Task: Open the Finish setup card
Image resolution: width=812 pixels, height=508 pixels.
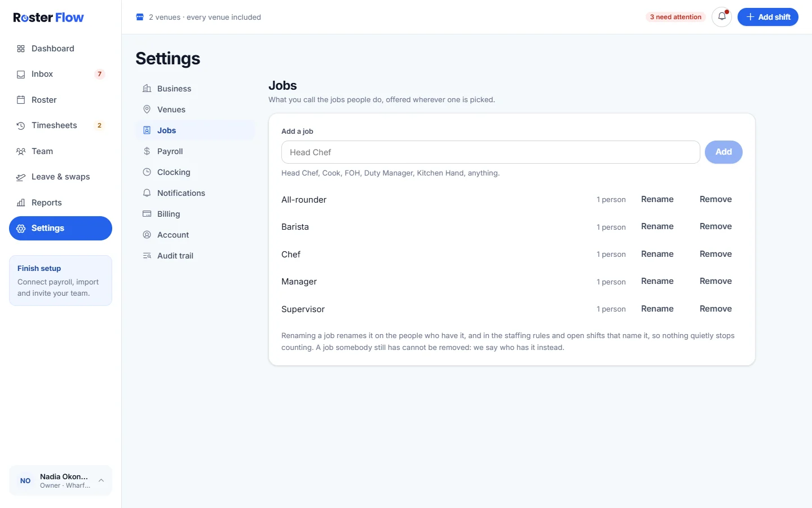Action: tap(60, 281)
